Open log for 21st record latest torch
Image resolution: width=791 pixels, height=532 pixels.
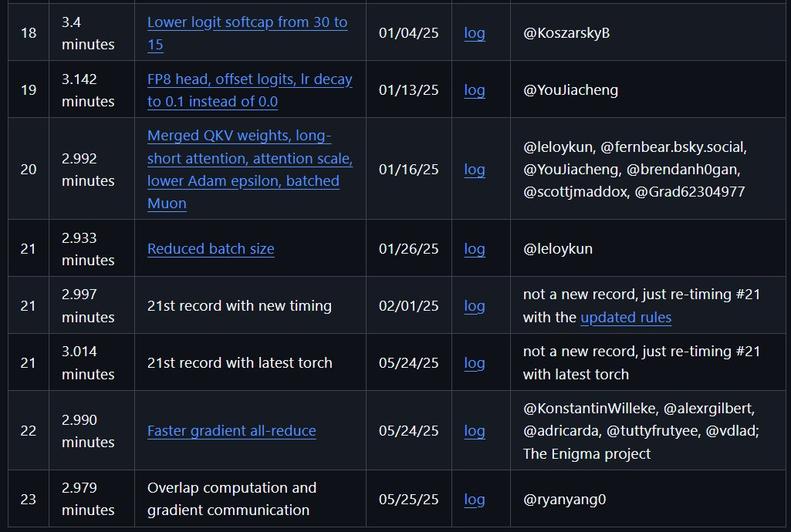[x=474, y=362]
